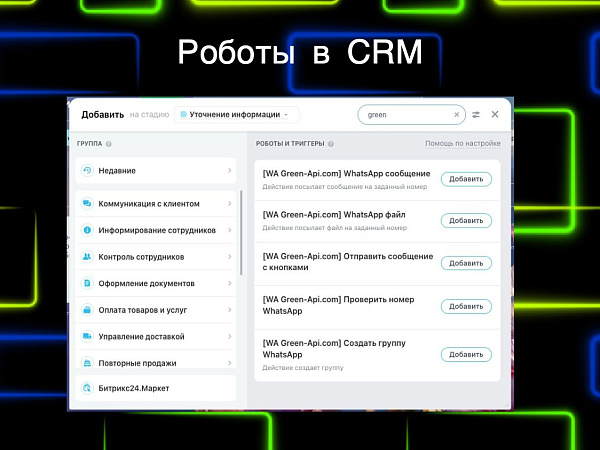Expand Недавние group chevron
The width and height of the screenshot is (600, 450).
pos(230,170)
